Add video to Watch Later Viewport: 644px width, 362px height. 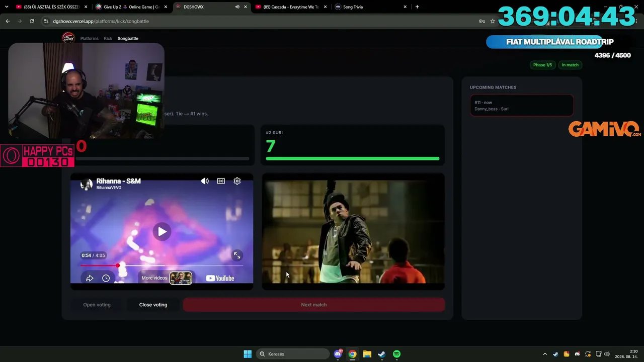click(106, 278)
